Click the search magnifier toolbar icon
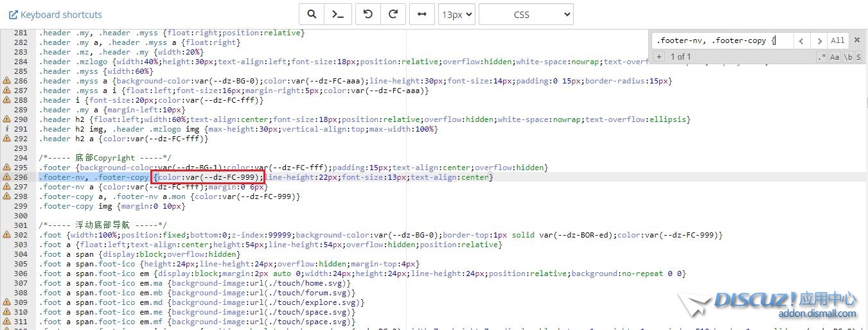868x330 pixels. tap(312, 14)
